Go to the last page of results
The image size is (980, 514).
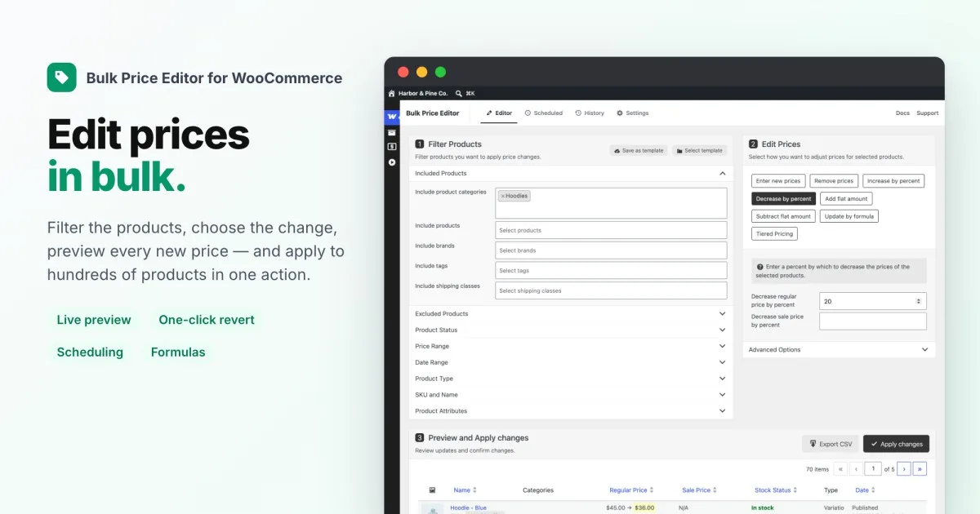(920, 469)
